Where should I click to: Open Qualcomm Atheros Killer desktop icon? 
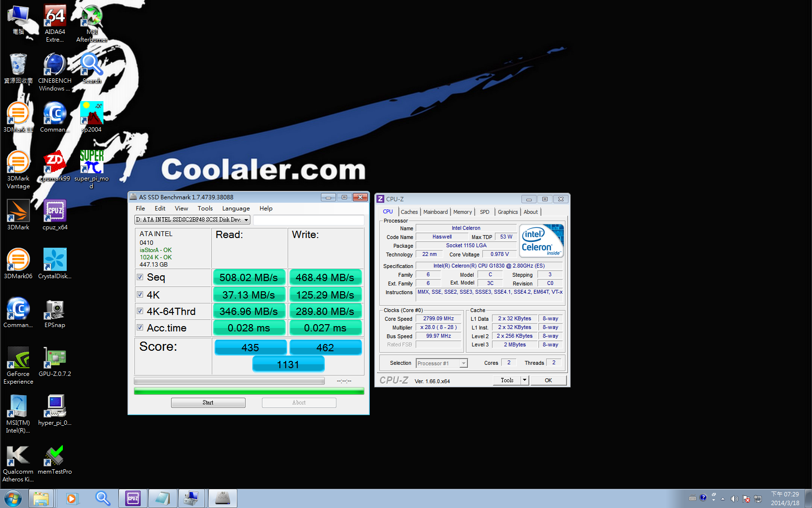coord(18,463)
